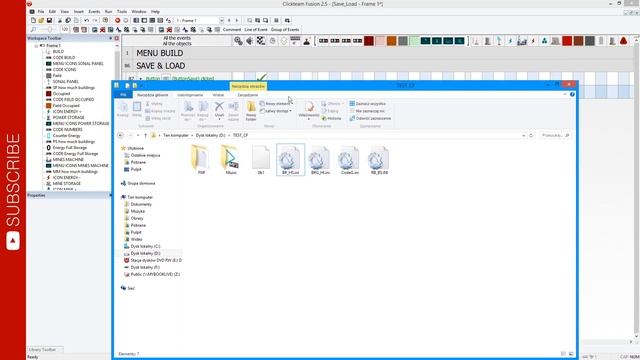
Task: Click the Storyboard controls chessboard icon
Action: (x=261, y=41)
